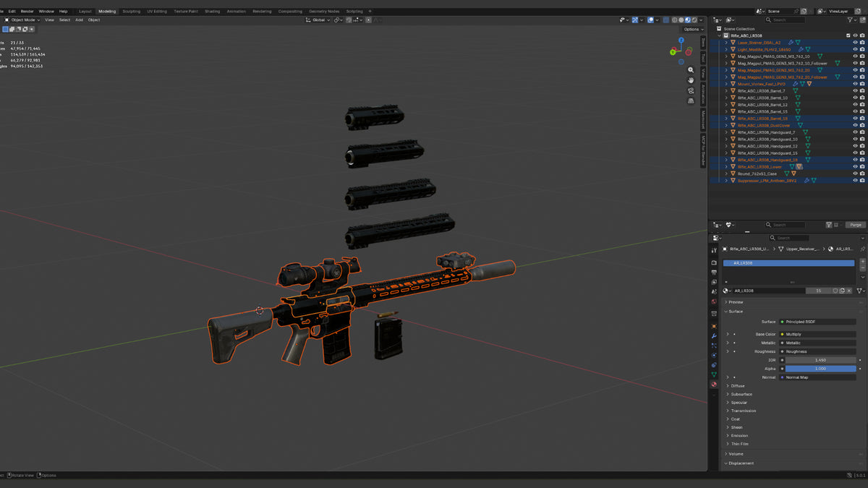Disable render camera for Rifle_ABC_LR308_Handguard_7
Image resolution: width=868 pixels, height=488 pixels.
coord(862,132)
